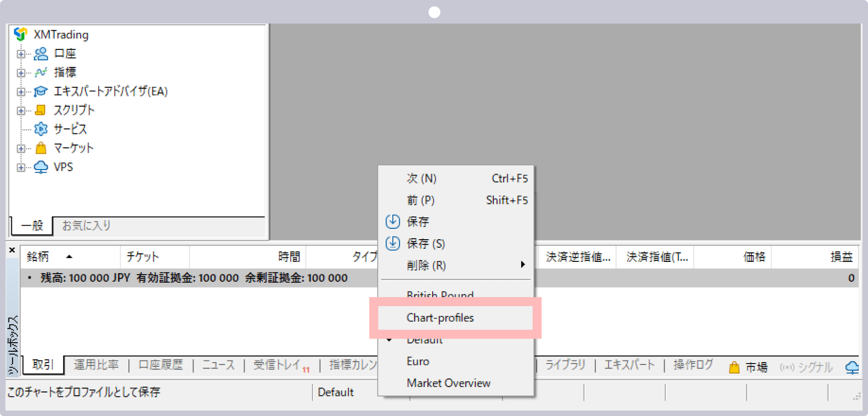Select the 指標 indicators icon in Navigator

(41, 72)
